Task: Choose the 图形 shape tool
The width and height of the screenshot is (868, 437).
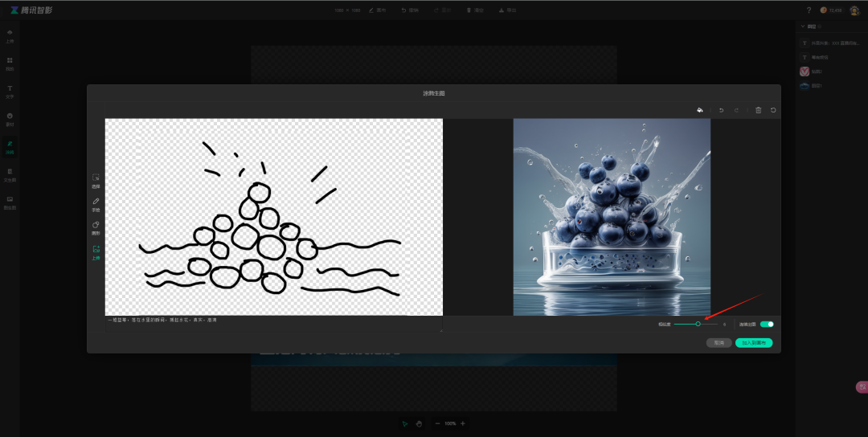Action: click(x=96, y=227)
